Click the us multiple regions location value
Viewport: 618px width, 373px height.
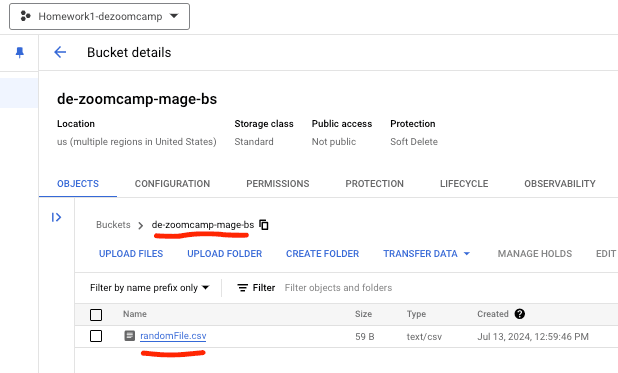point(137,142)
